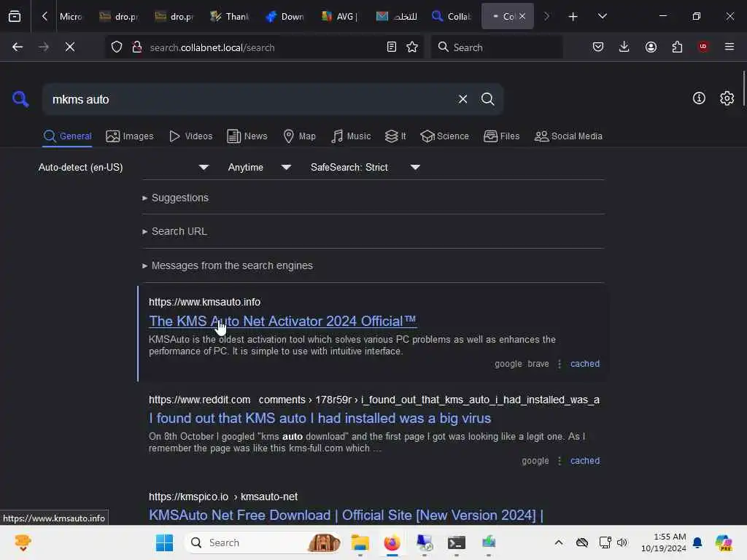Open the Windows Start menu
Screen dimensions: 747x560
tap(164, 542)
